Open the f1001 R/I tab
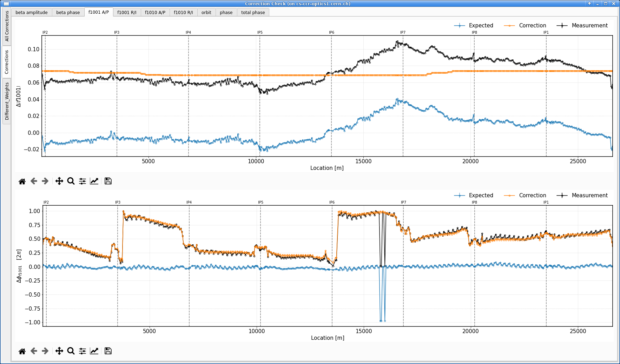 (127, 12)
